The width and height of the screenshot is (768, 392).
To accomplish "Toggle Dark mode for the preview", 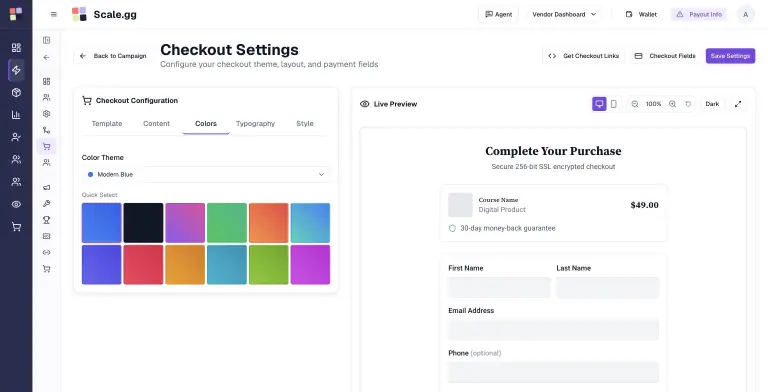I will (x=712, y=104).
